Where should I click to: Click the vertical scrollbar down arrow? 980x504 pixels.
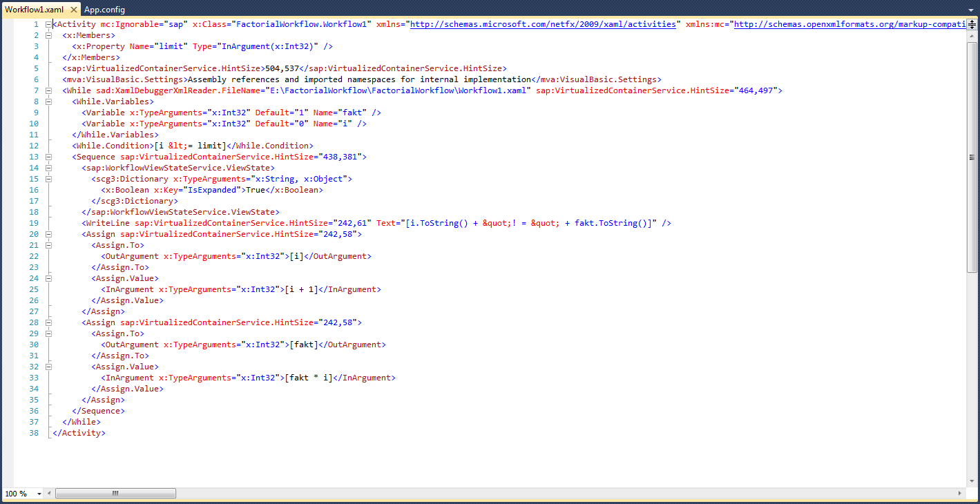coord(972,481)
